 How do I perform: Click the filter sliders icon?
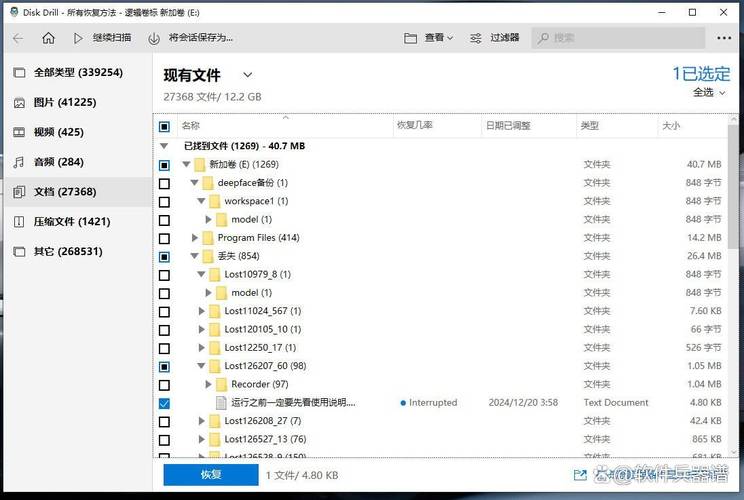point(475,38)
